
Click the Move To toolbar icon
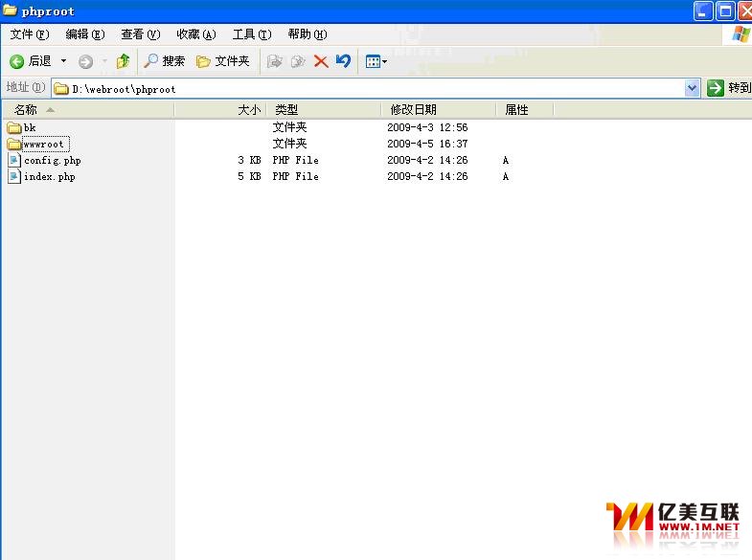(x=274, y=61)
